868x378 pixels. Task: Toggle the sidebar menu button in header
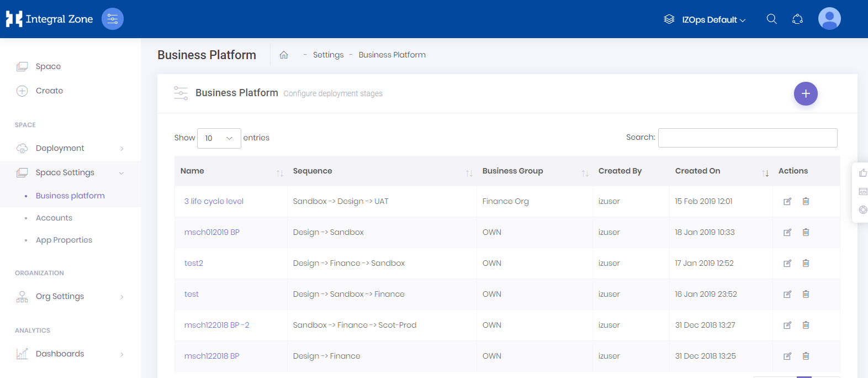click(113, 19)
